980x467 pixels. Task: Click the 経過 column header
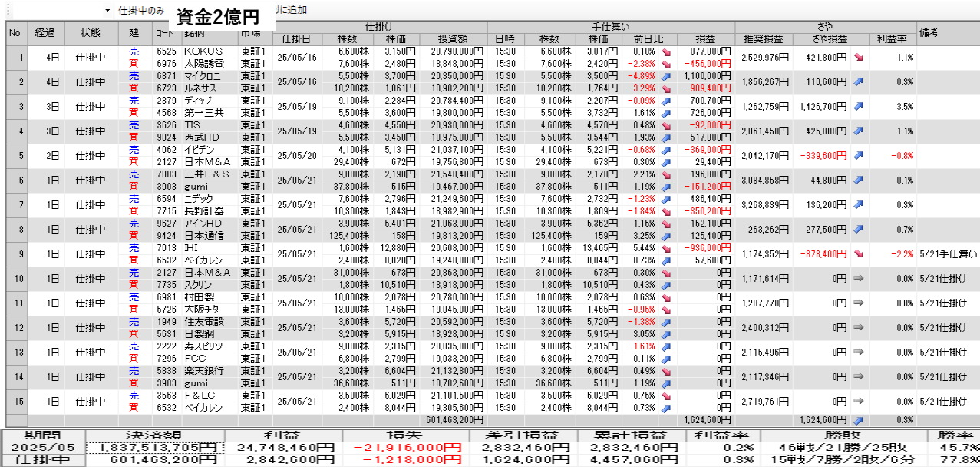(x=45, y=33)
